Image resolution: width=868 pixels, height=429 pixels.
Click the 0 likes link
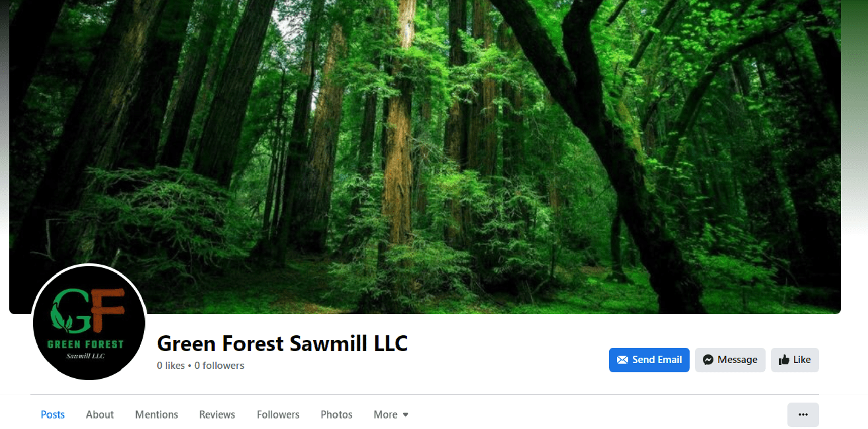click(171, 366)
